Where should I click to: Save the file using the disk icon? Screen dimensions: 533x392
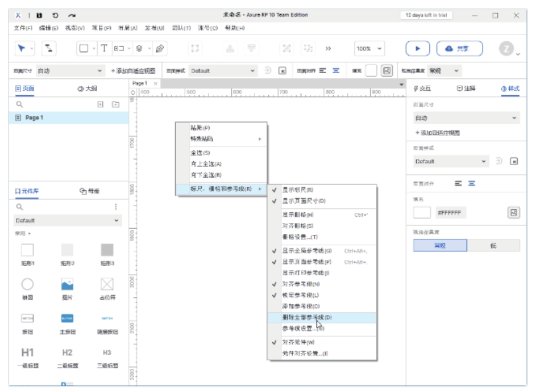(40, 15)
